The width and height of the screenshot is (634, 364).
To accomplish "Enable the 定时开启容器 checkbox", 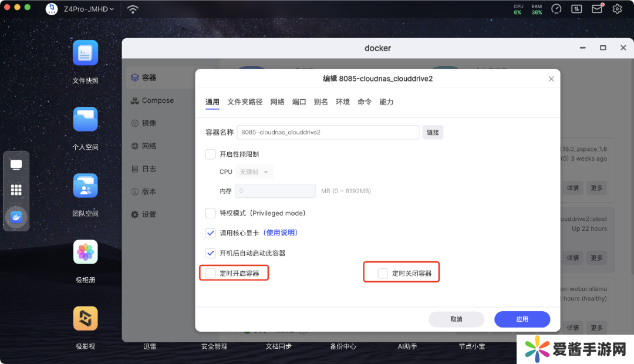I will pyautogui.click(x=211, y=273).
